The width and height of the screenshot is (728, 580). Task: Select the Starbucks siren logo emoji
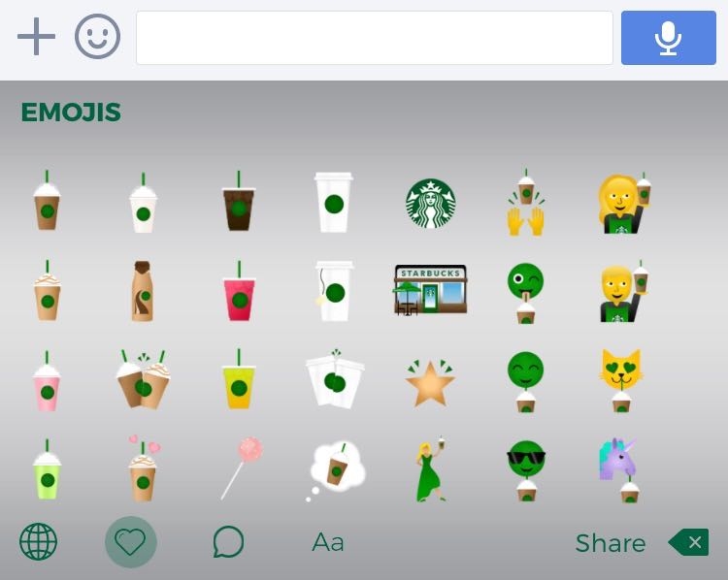(x=430, y=204)
